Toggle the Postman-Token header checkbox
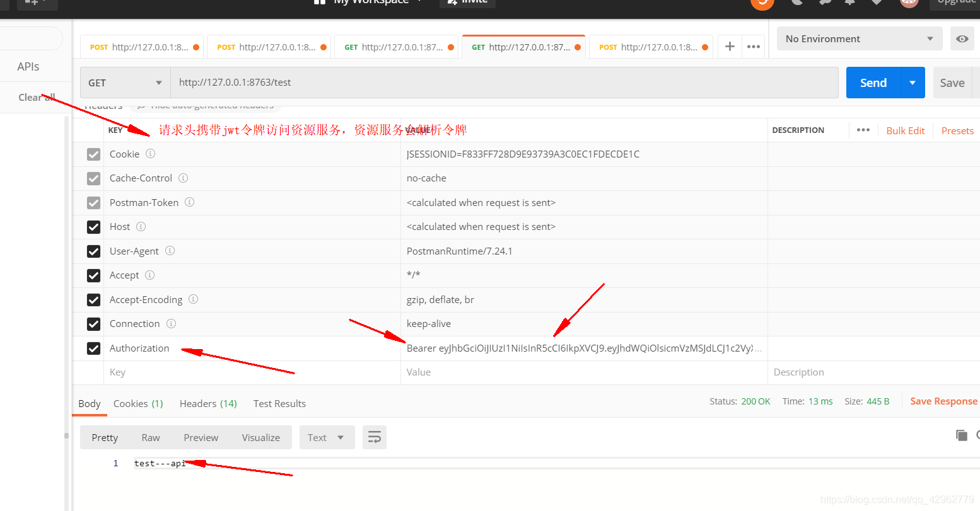 click(93, 203)
